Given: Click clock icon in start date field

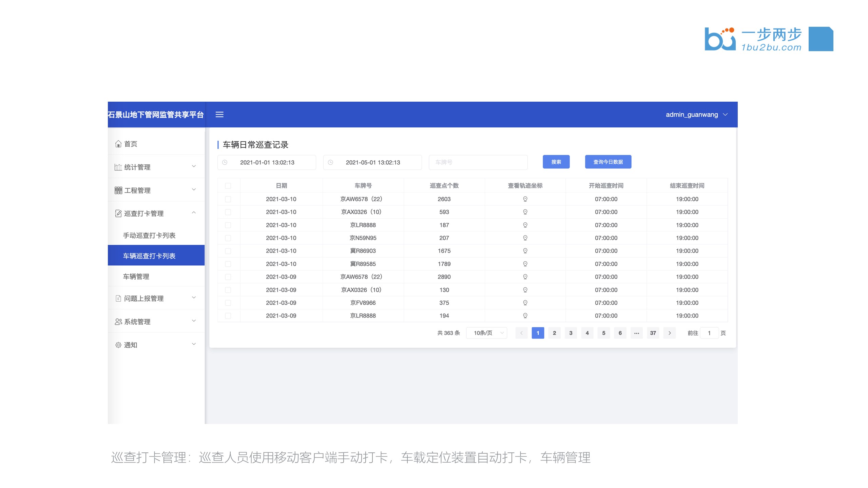Looking at the screenshot, I should (225, 162).
